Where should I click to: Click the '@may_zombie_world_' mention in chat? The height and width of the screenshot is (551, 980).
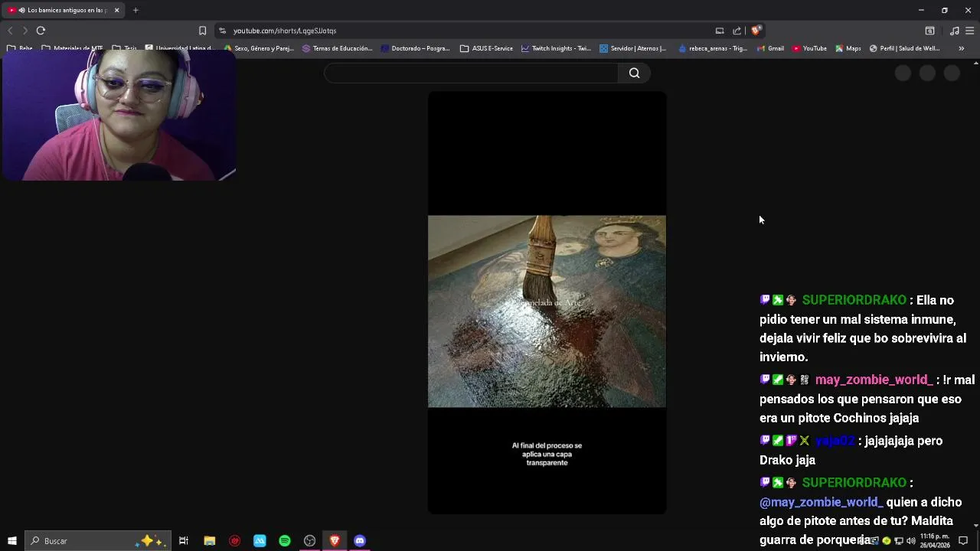(821, 502)
